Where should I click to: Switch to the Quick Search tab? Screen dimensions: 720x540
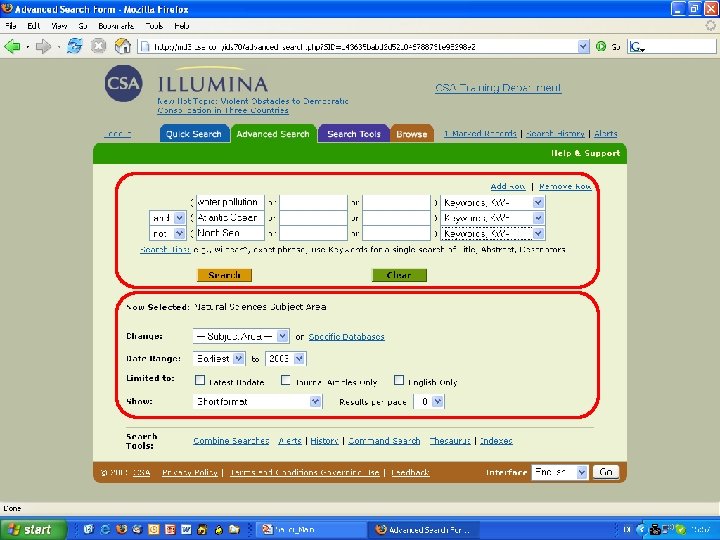194,134
